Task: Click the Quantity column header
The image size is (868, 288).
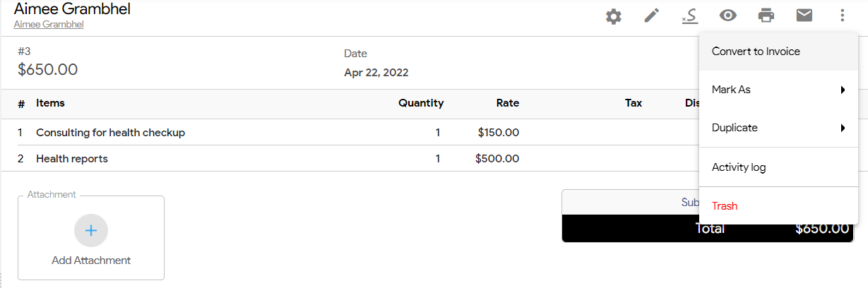Action: tap(421, 103)
